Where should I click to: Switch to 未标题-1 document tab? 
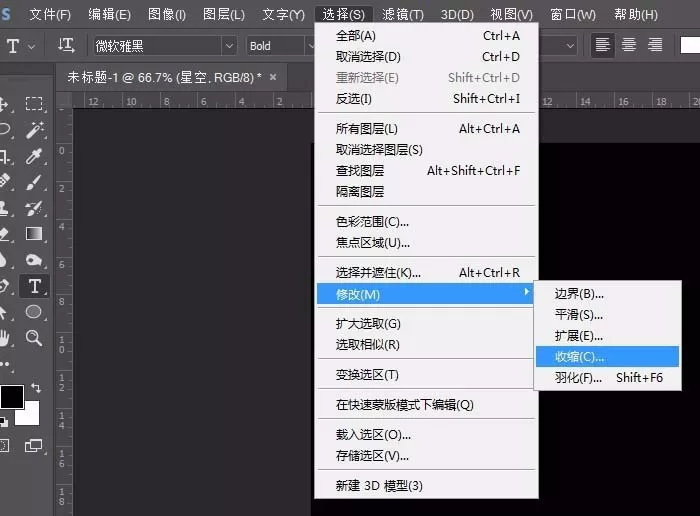(x=164, y=78)
